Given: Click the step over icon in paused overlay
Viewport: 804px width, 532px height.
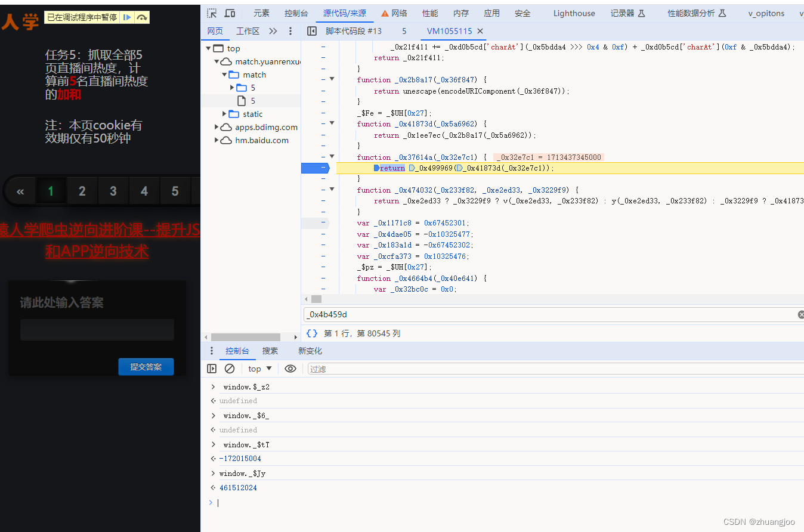Looking at the screenshot, I should tap(142, 18).
